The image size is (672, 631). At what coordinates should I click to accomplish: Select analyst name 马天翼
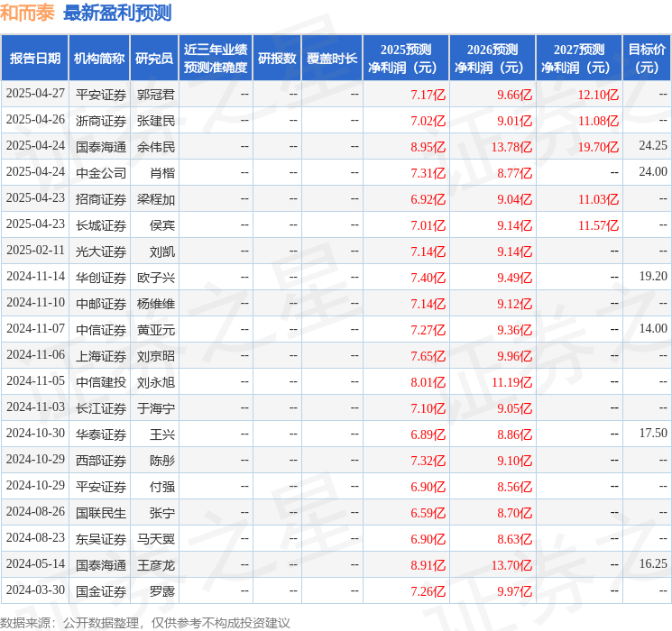click(156, 539)
